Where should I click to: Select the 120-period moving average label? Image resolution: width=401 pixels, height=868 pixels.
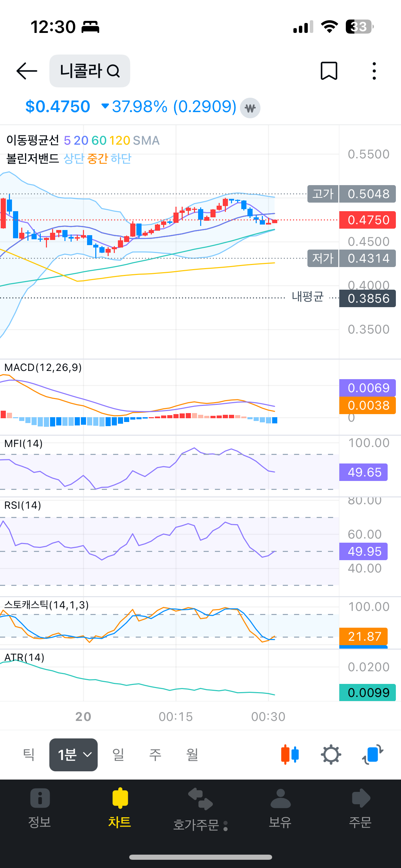click(120, 141)
